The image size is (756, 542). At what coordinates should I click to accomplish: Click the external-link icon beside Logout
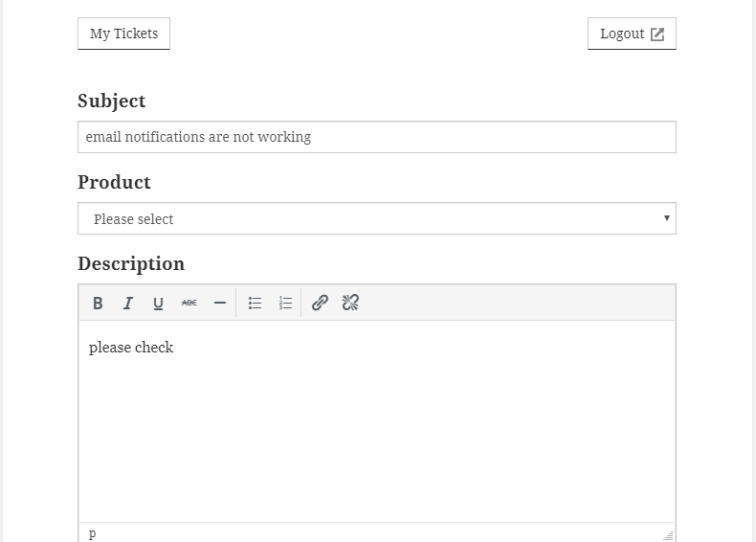tap(657, 34)
